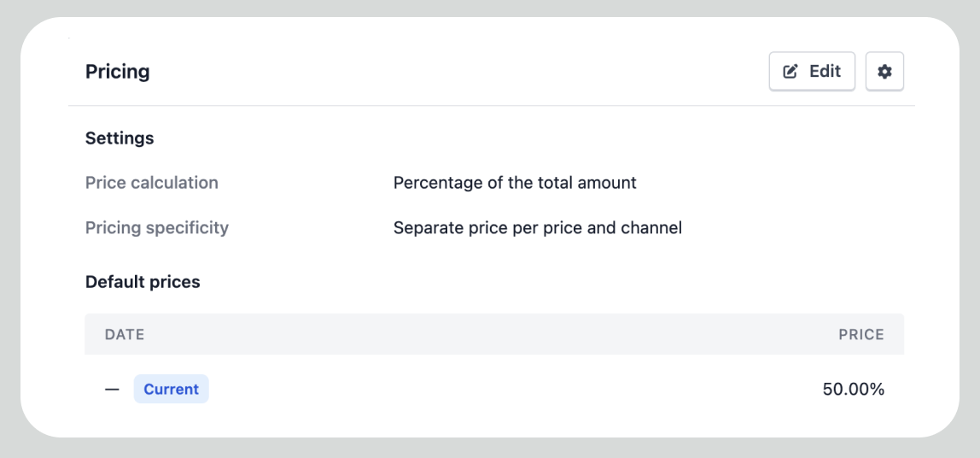Viewport: 980px width, 458px height.
Task: Click the "Pricing" panel title
Action: (117, 72)
